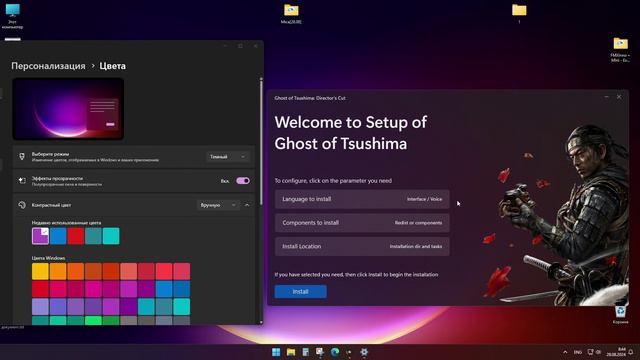Turn off the Эффекты прозрачности toggle
This screenshot has height=360, width=640.
[x=243, y=181]
